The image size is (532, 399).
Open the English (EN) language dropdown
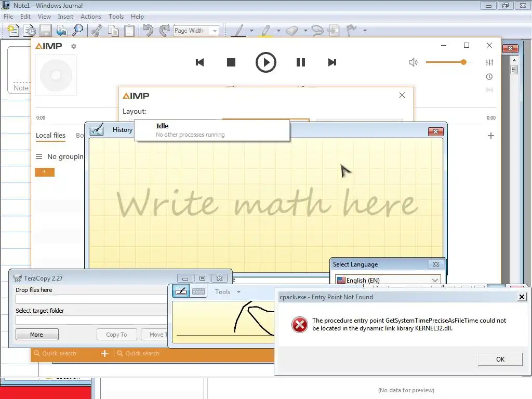[x=388, y=280]
